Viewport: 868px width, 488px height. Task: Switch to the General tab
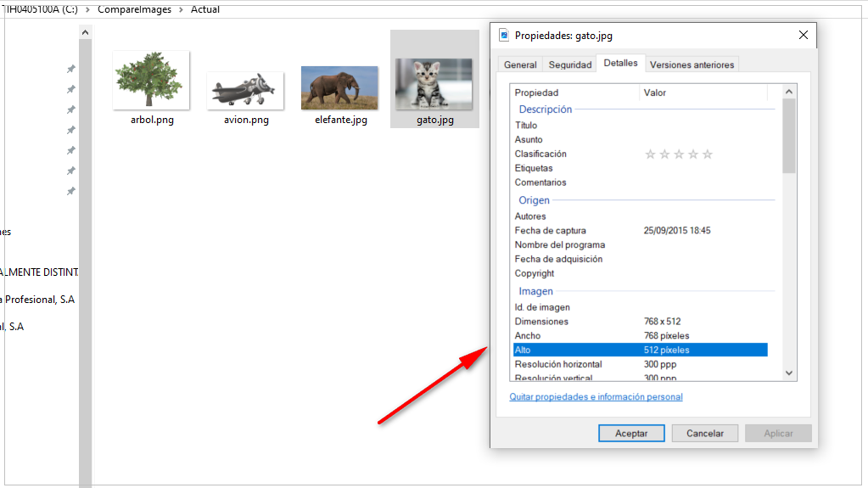pyautogui.click(x=520, y=65)
